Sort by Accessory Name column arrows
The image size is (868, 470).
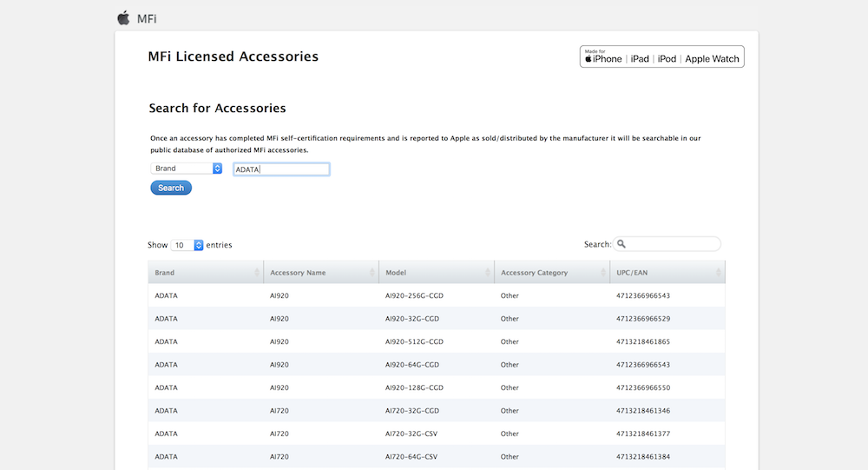[372, 272]
